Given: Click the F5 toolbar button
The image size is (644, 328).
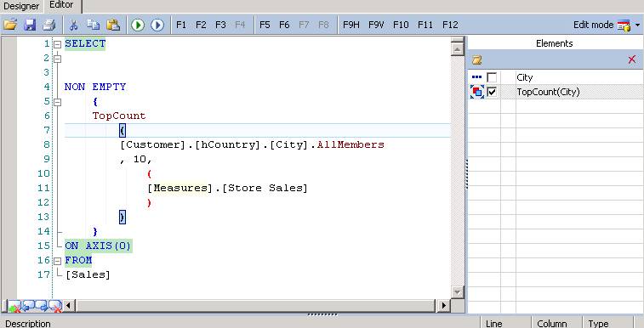Looking at the screenshot, I should (x=265, y=25).
